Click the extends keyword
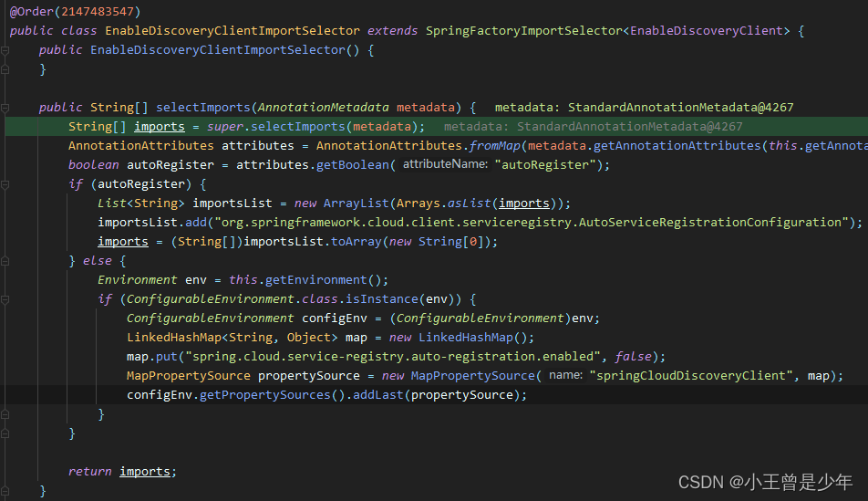The width and height of the screenshot is (868, 501). pos(392,30)
